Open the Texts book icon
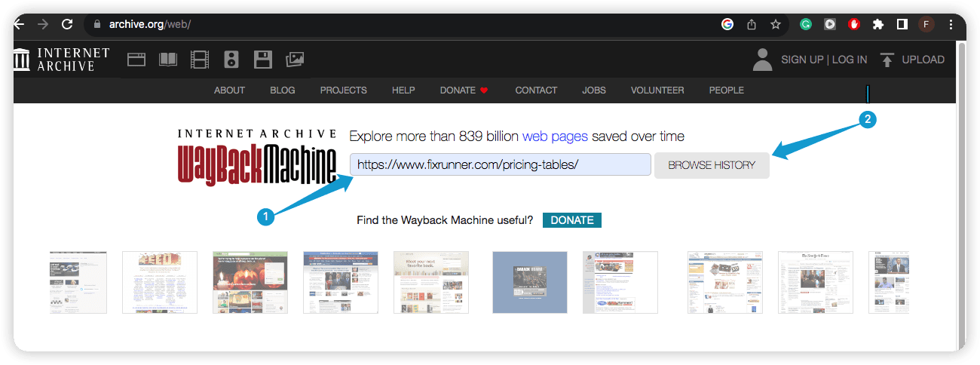The image size is (980, 365). [168, 60]
